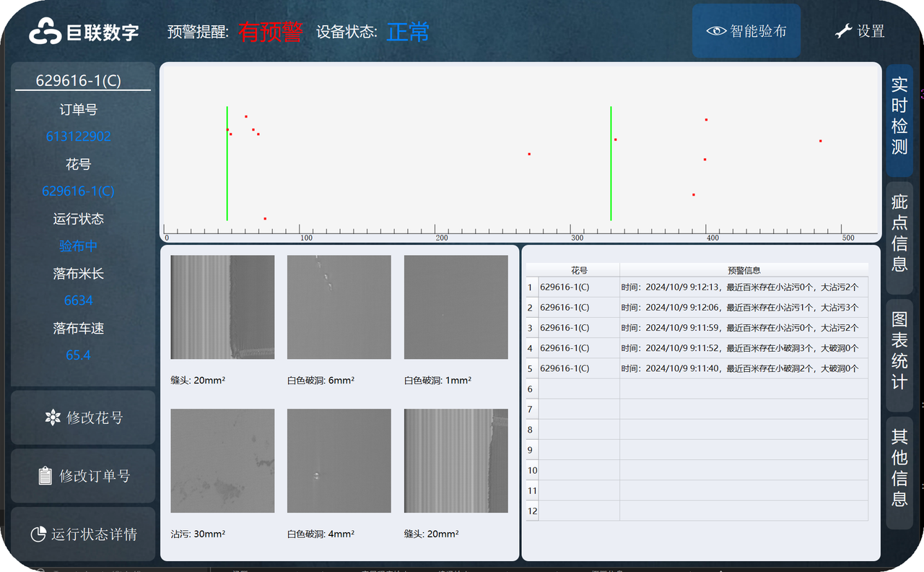Click the flower icon beside 修改花号

click(x=53, y=417)
